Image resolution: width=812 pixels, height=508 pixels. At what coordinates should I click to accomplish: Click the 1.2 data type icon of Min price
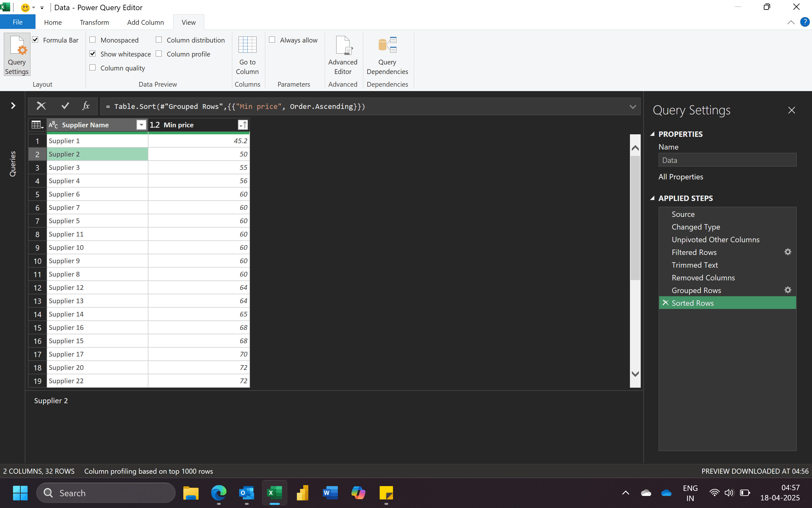[155, 125]
